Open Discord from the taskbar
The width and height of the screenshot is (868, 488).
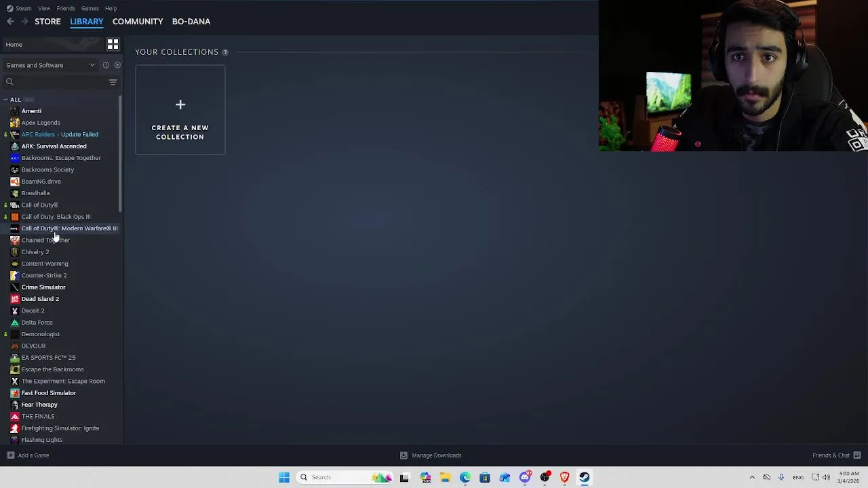coord(525,477)
